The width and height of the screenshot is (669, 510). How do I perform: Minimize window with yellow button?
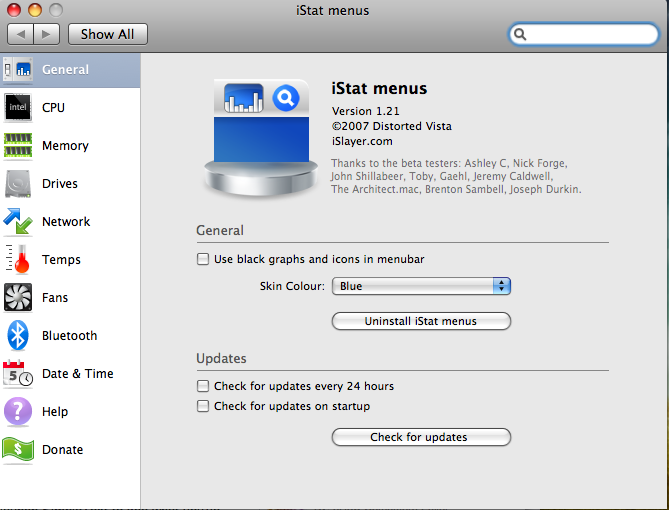tap(35, 10)
